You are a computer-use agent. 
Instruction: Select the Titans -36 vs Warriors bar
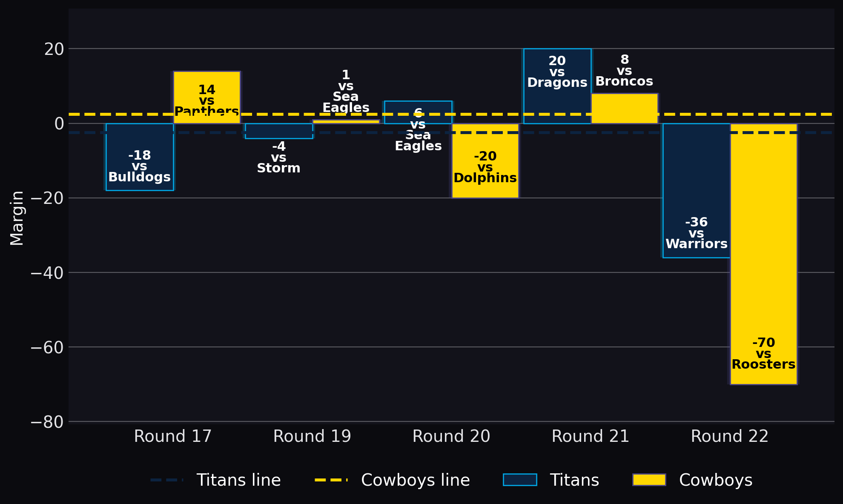tap(697, 191)
